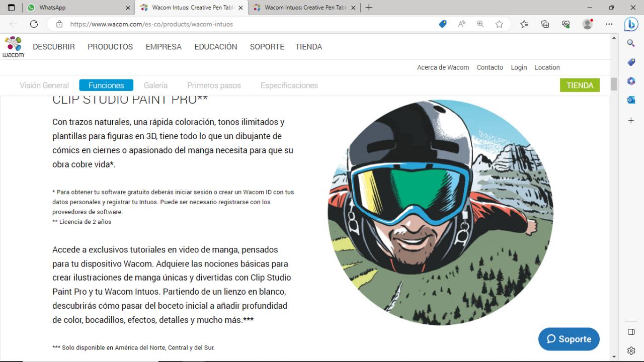Click the Login link
The image size is (644, 362).
[x=519, y=67]
